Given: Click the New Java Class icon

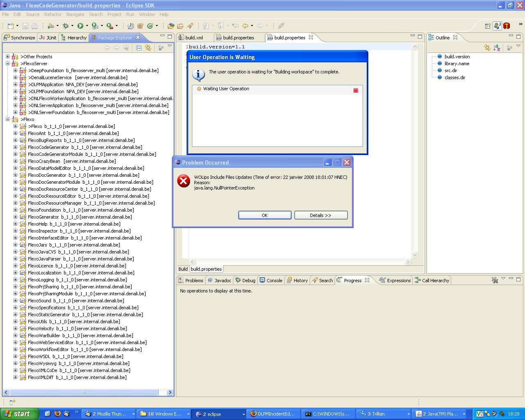Looking at the screenshot, I should pyautogui.click(x=150, y=26).
